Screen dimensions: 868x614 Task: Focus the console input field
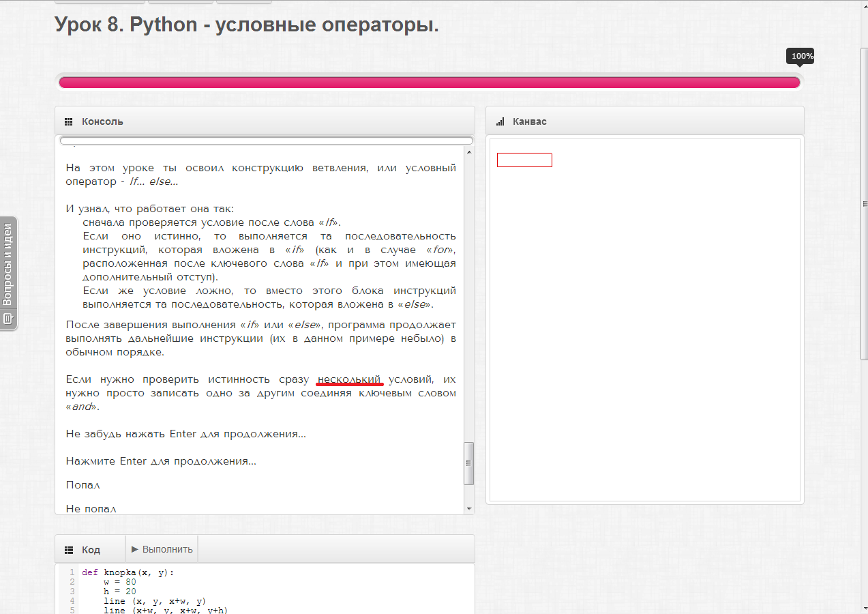tap(267, 141)
